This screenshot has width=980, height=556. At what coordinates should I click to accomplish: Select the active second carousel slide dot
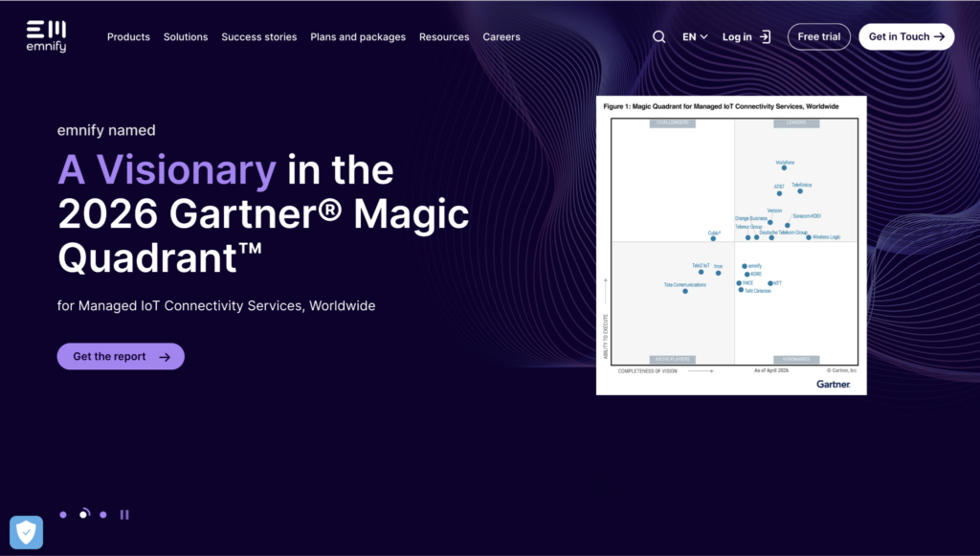[84, 514]
